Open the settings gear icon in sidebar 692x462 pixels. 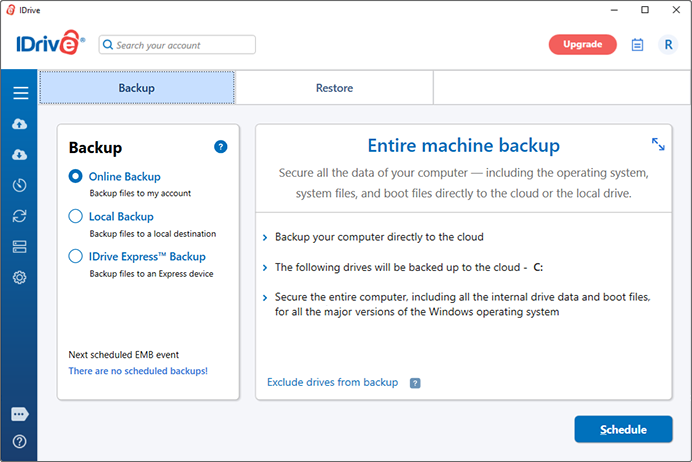[x=19, y=278]
